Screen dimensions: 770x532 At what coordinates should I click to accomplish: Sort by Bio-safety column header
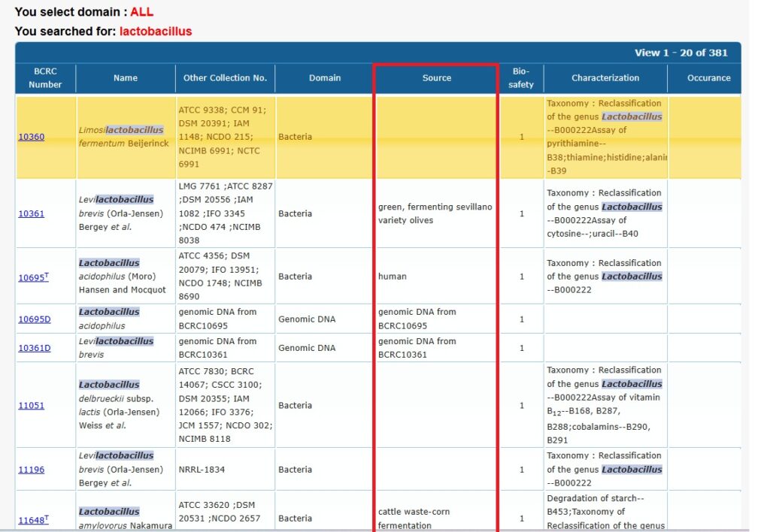[x=521, y=78]
